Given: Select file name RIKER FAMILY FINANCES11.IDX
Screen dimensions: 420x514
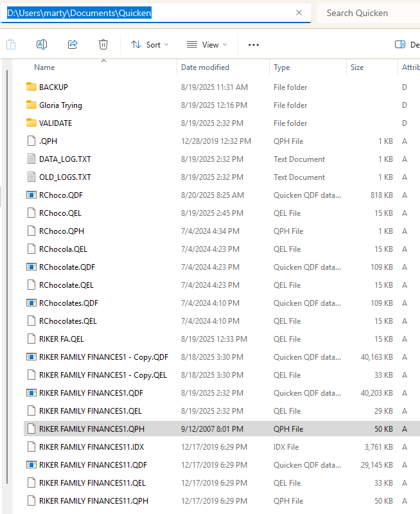Looking at the screenshot, I should 92,447.
